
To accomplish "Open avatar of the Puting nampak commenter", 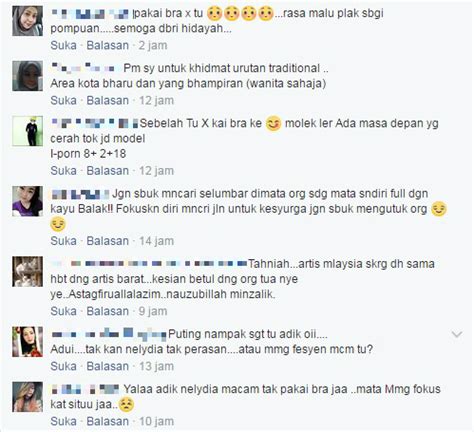I will pos(28,342).
